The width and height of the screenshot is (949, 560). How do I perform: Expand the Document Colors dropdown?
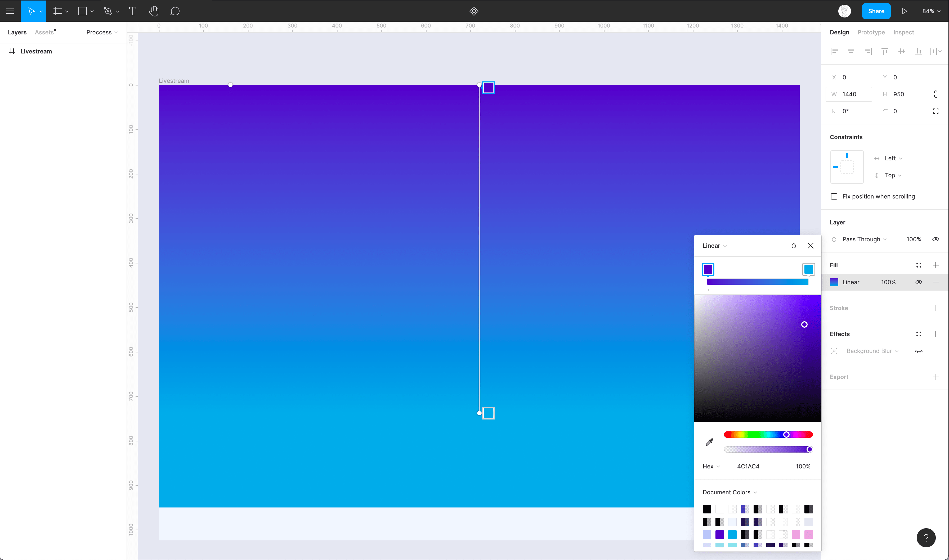pyautogui.click(x=729, y=492)
